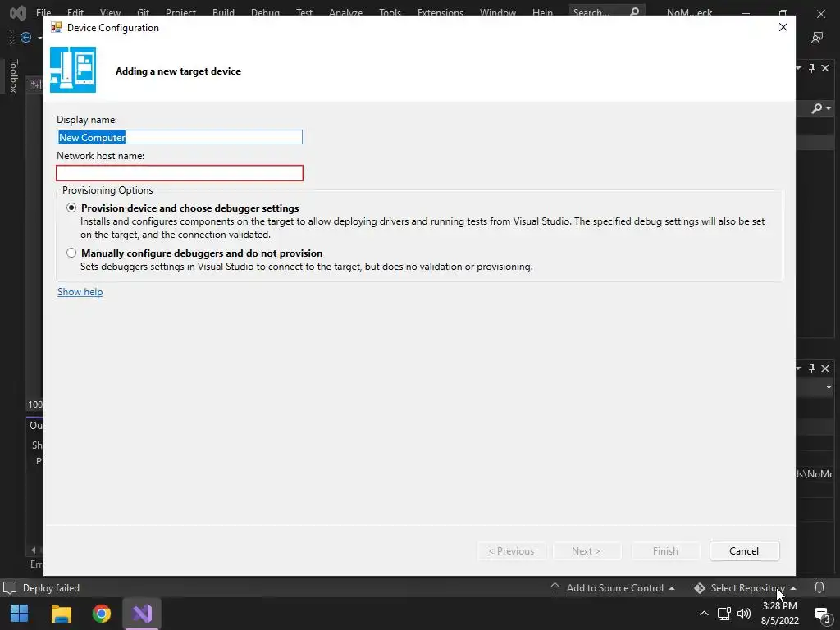The width and height of the screenshot is (840, 630).
Task: Click the Deploy failed status text
Action: pos(51,587)
